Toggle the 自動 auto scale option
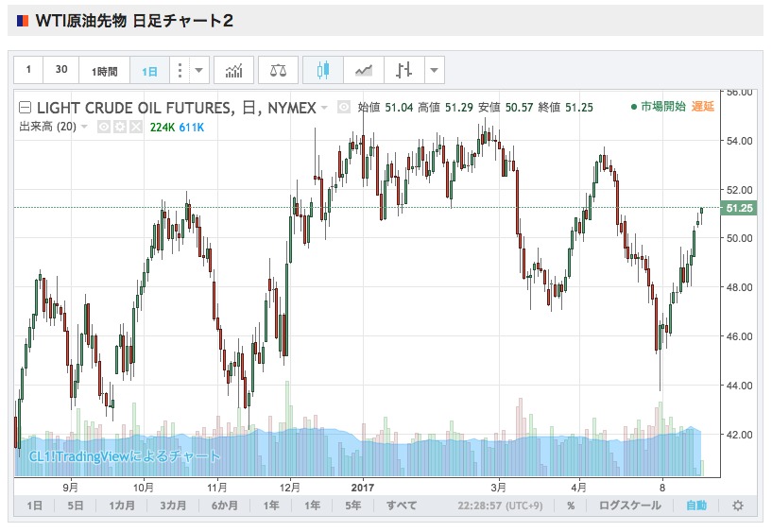772x532 pixels. (696, 506)
